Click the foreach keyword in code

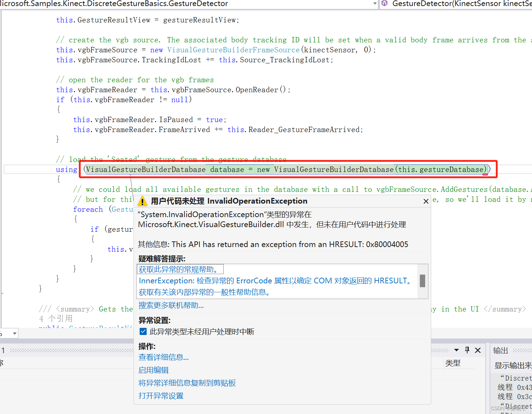pyautogui.click(x=88, y=209)
